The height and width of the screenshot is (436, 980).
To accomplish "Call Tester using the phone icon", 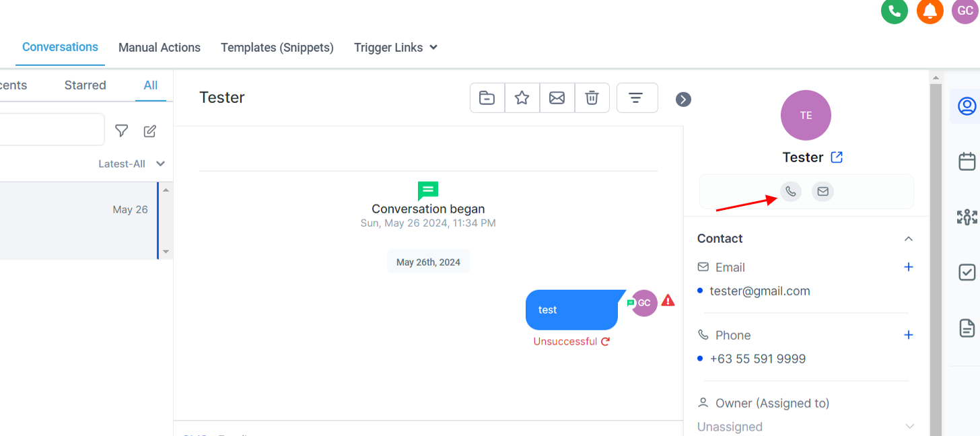I will (x=791, y=192).
